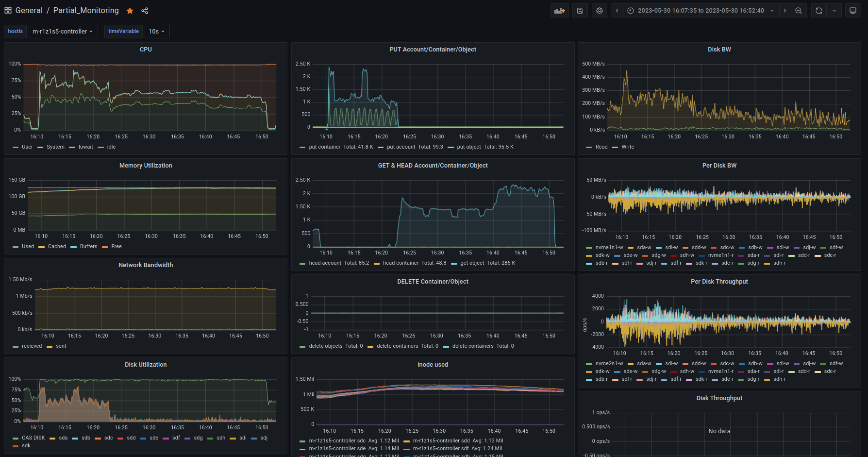Toggle the Write series in Disk BW legend

coord(628,147)
